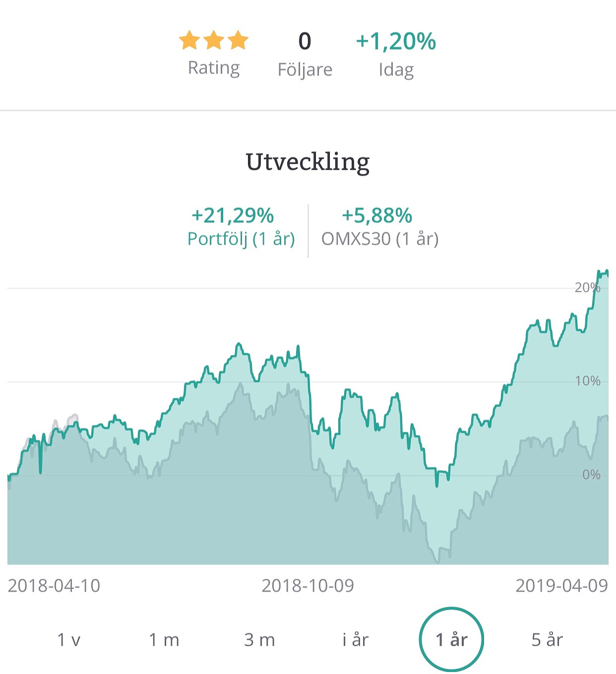Tap the Följare count of zero
Screen dimensions: 616x674
pyautogui.click(x=305, y=41)
